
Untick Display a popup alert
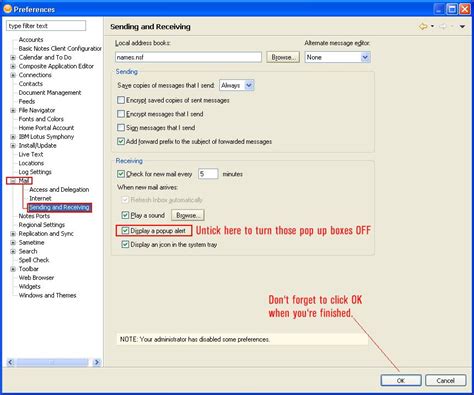pyautogui.click(x=125, y=231)
